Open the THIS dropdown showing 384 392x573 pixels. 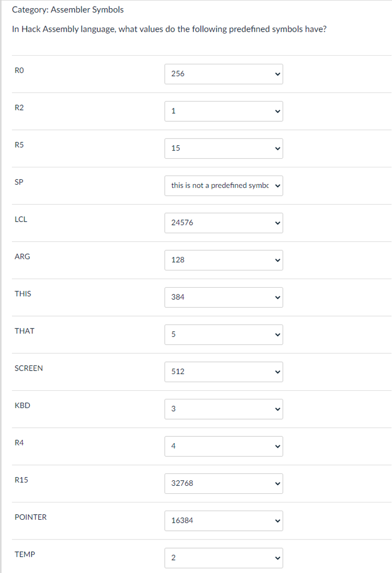click(224, 297)
